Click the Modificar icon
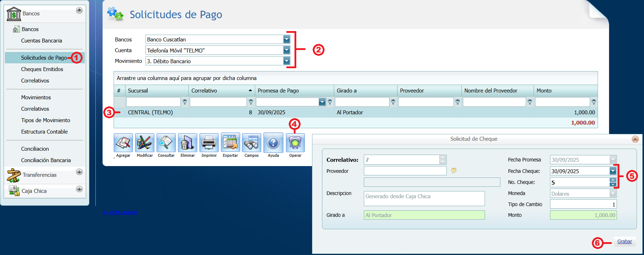Viewport: 644px width, 255px height. click(x=145, y=143)
